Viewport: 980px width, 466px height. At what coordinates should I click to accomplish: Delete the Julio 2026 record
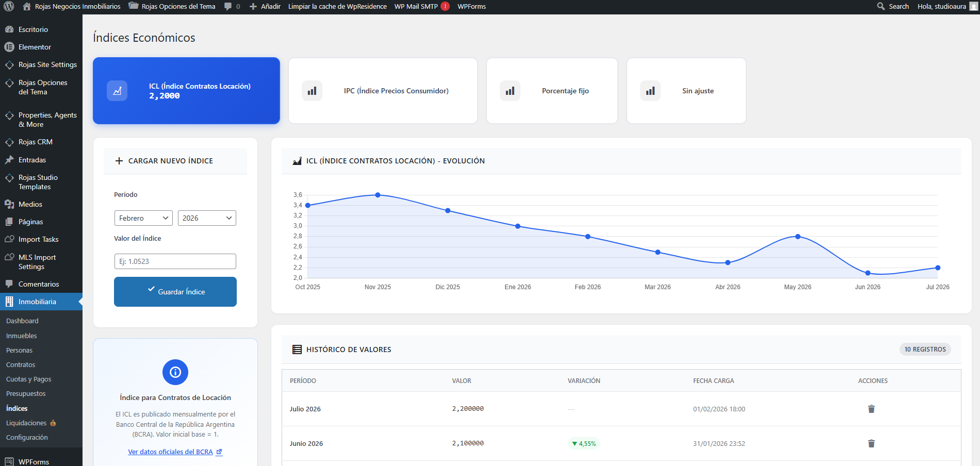click(871, 409)
